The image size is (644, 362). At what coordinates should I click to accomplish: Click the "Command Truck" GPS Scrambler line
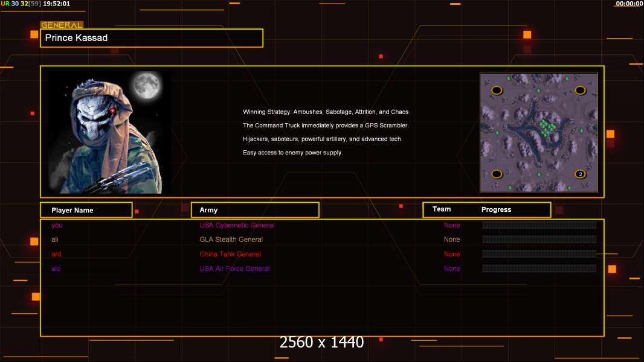click(326, 125)
